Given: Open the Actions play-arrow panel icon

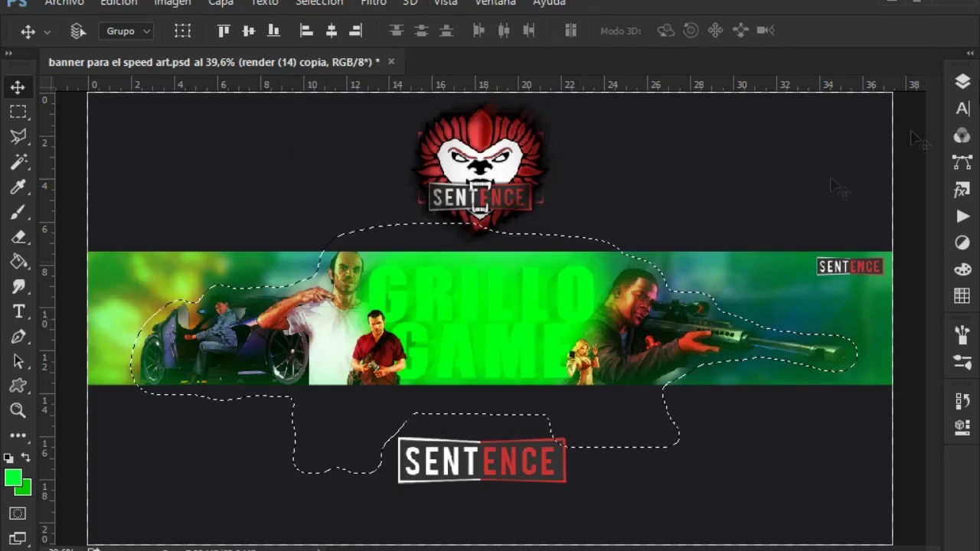Looking at the screenshot, I should pos(962,217).
